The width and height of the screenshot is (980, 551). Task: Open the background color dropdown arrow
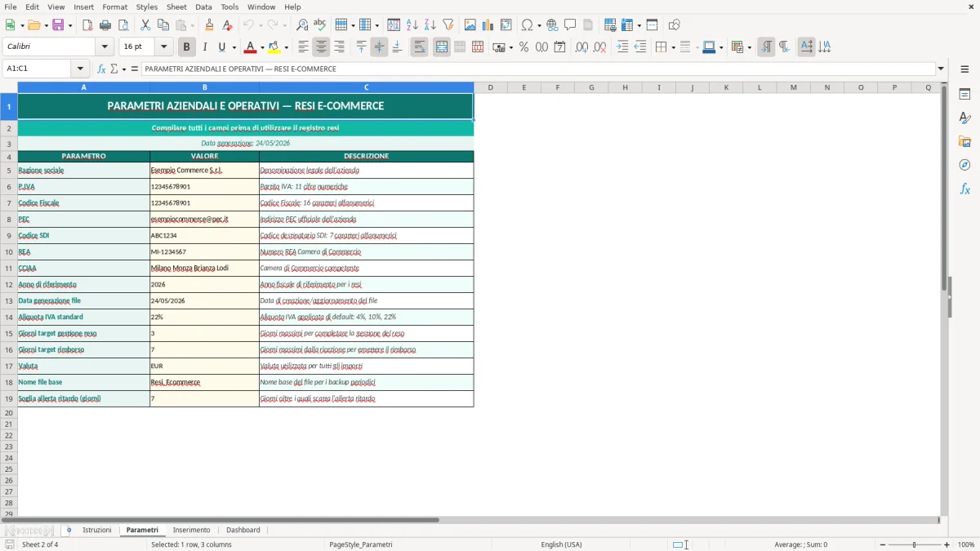pos(286,47)
